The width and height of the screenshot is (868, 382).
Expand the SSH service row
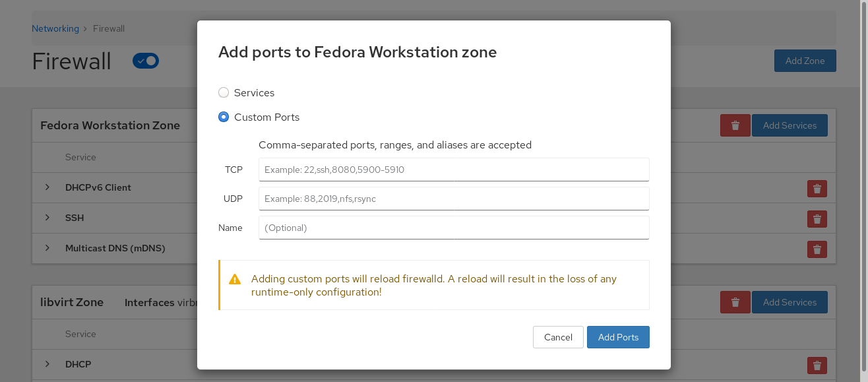click(x=47, y=218)
